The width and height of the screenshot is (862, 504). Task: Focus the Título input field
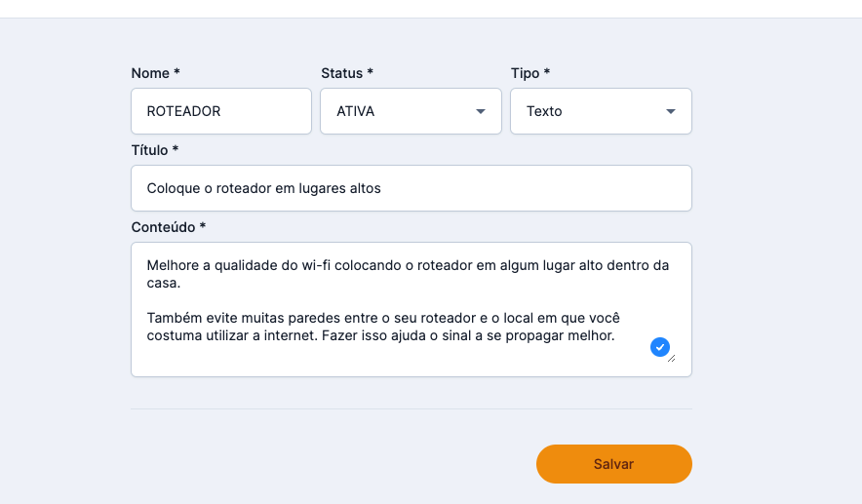tap(411, 188)
